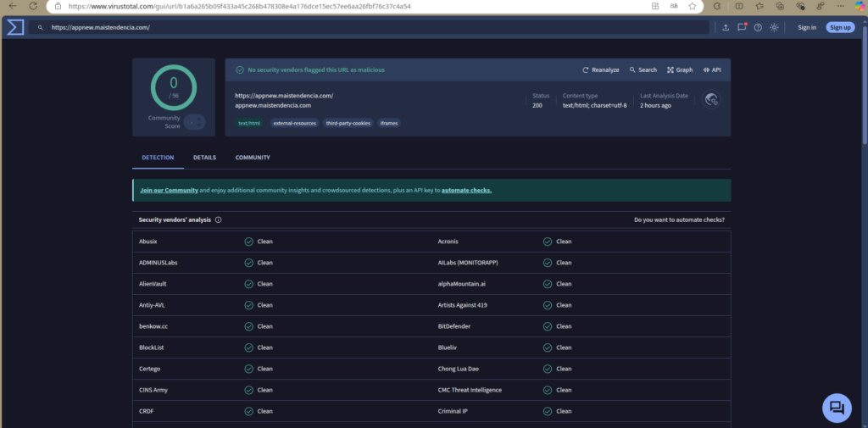Select the Artists Against 419 entry
This screenshot has width=868, height=428.
462,305
